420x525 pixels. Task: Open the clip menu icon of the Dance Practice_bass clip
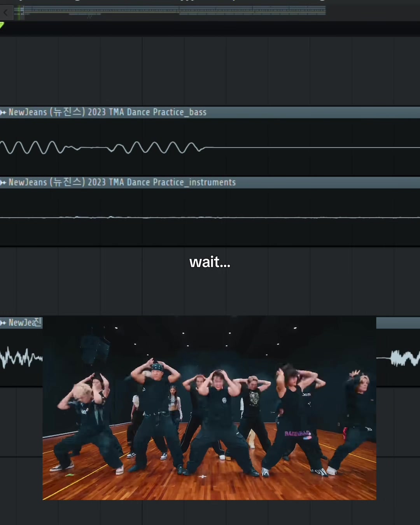point(3,112)
